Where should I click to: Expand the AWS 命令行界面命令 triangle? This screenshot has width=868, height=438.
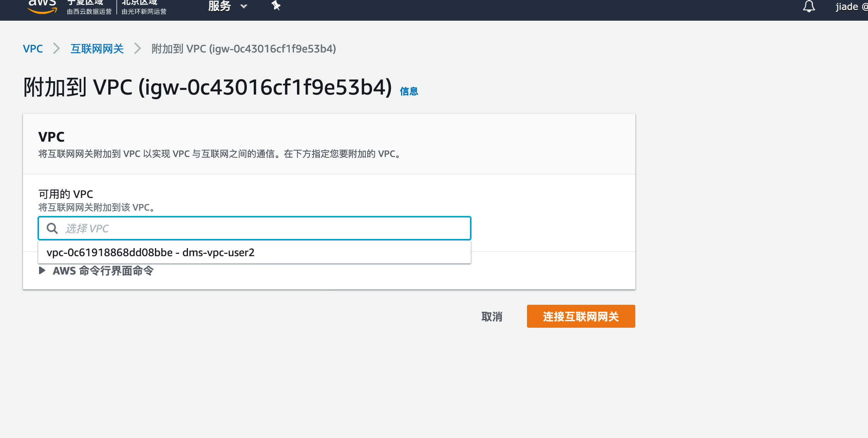click(x=42, y=271)
